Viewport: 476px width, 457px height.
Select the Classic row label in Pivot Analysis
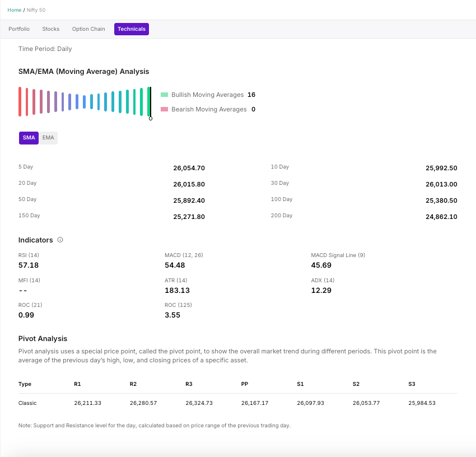[27, 403]
